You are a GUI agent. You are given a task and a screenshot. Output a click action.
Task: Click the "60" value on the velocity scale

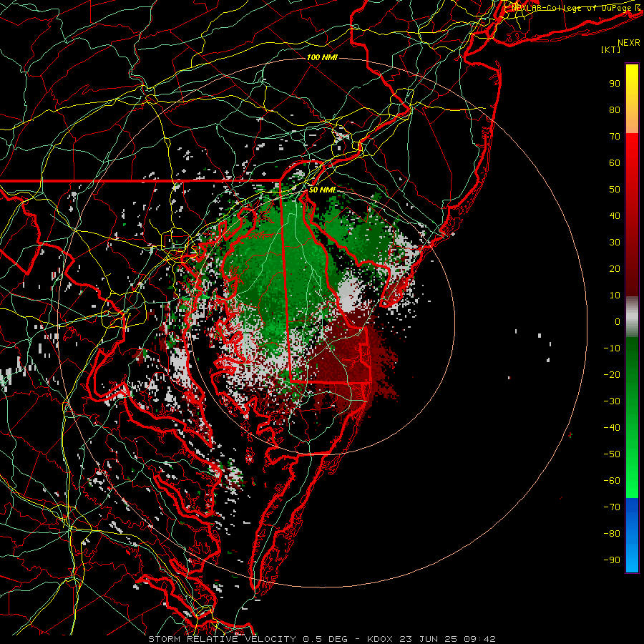tap(615, 163)
